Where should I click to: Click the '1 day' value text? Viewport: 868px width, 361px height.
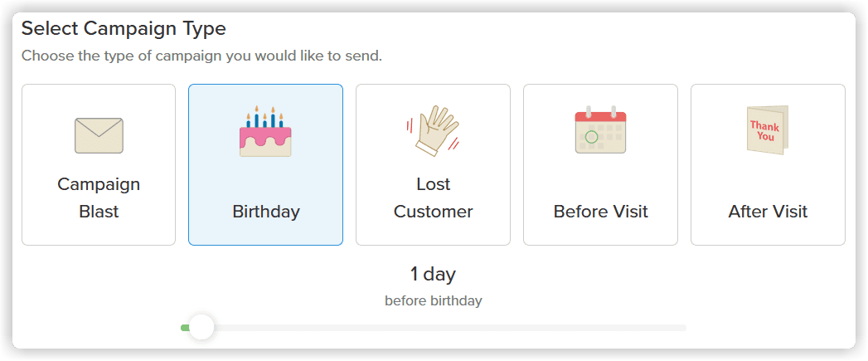433,274
